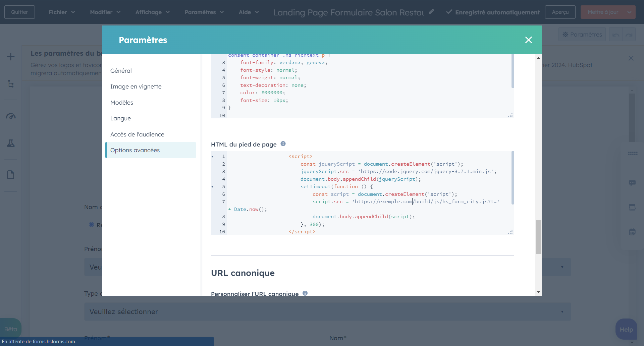Switch to Image en vignette tab
The width and height of the screenshot is (644, 346).
(x=151, y=86)
